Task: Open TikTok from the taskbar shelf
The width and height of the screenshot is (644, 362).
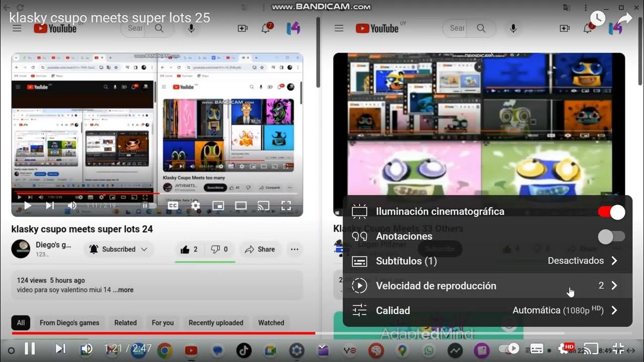Action: (x=244, y=350)
